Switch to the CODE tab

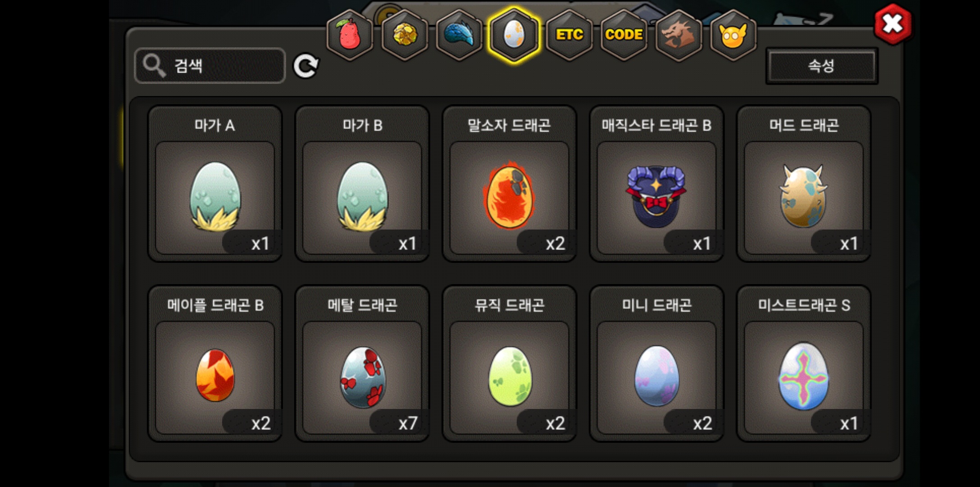(x=624, y=35)
